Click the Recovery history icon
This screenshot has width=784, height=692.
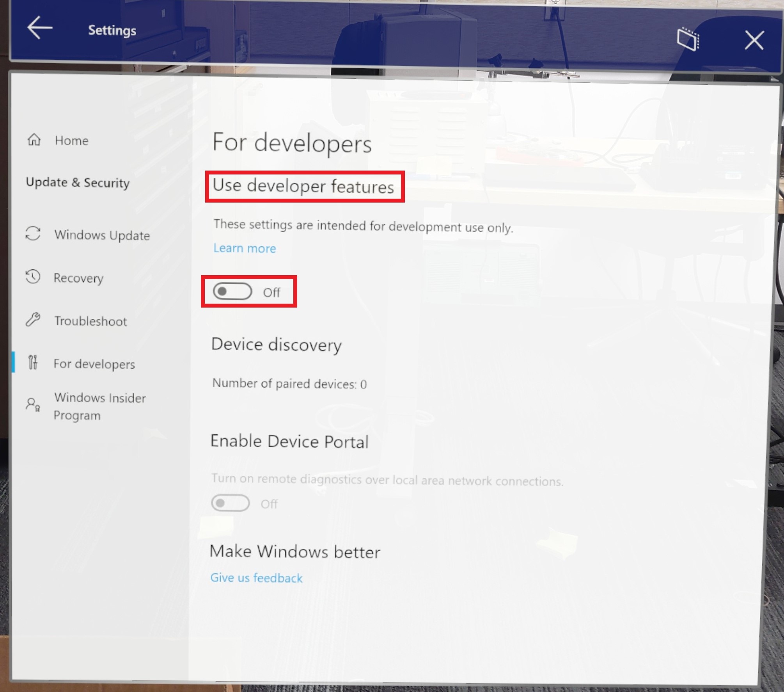35,277
